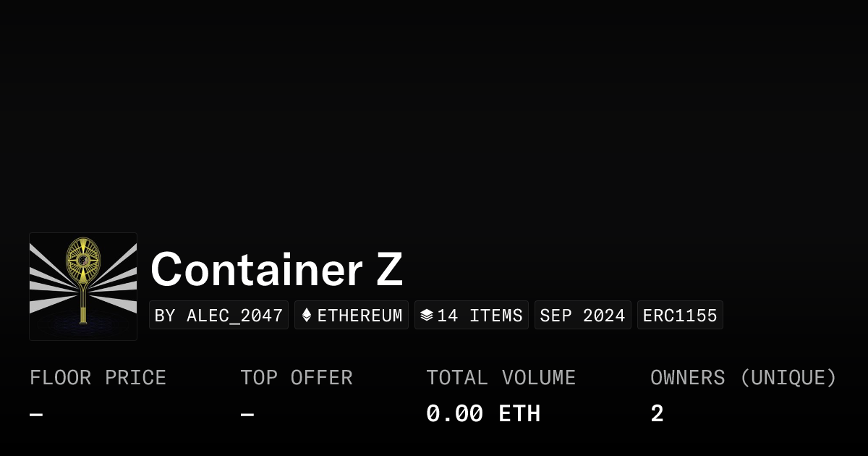
Task: Click the ETHEREUM chain label text
Action: click(359, 316)
